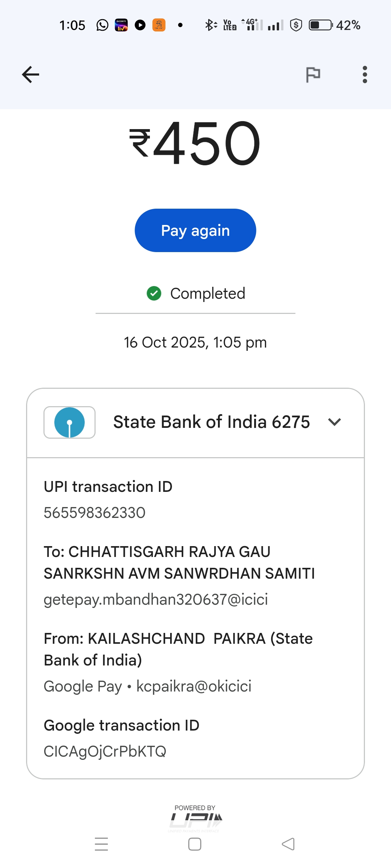
Task: Tap the WhatsApp notification icon
Action: [102, 25]
